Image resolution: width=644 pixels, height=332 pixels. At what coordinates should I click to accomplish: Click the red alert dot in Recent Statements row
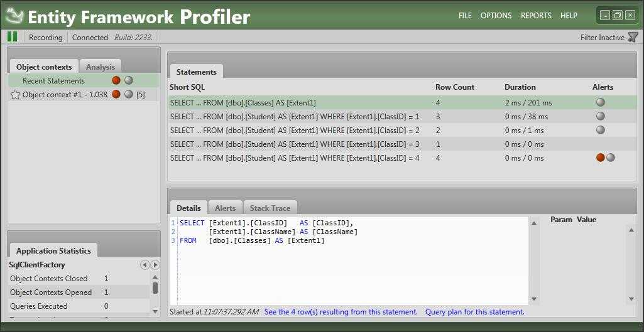[116, 80]
